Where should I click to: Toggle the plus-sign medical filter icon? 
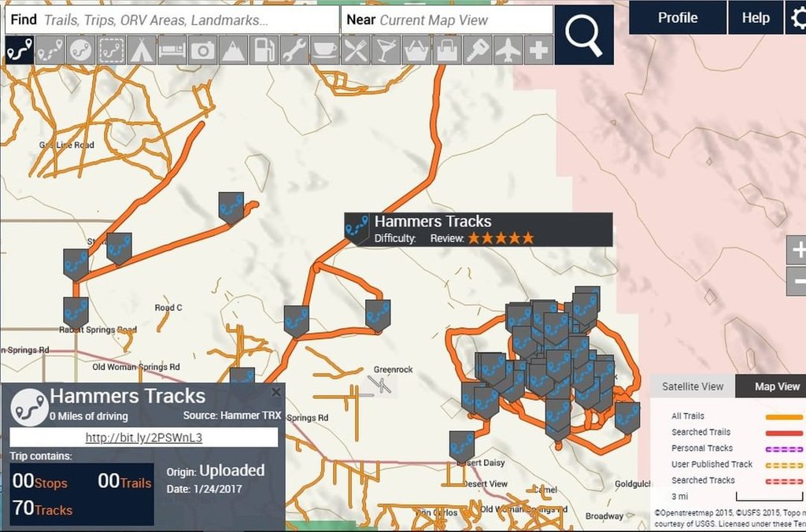tap(538, 50)
